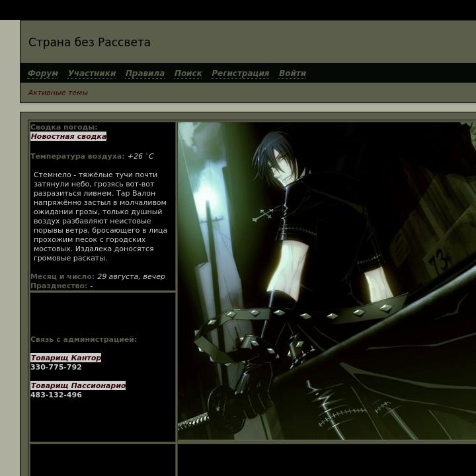Click the Сводка погоды heading

click(x=64, y=127)
